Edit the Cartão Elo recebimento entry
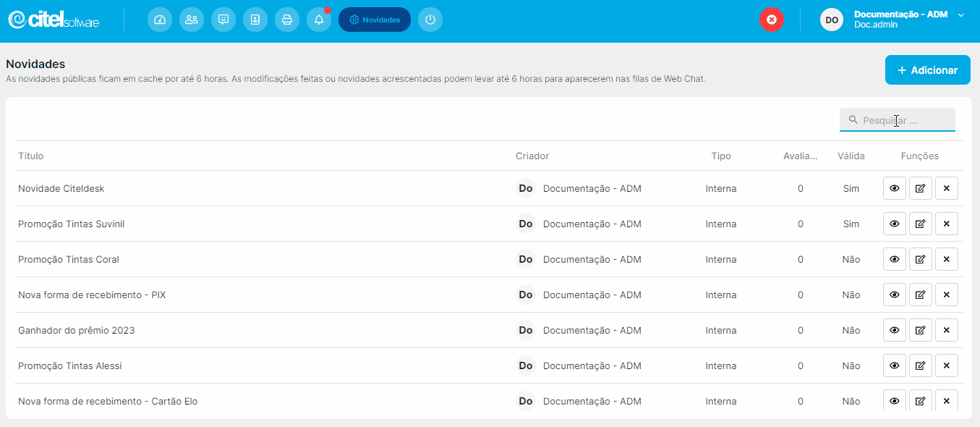Viewport: 980px width, 427px height. click(921, 401)
